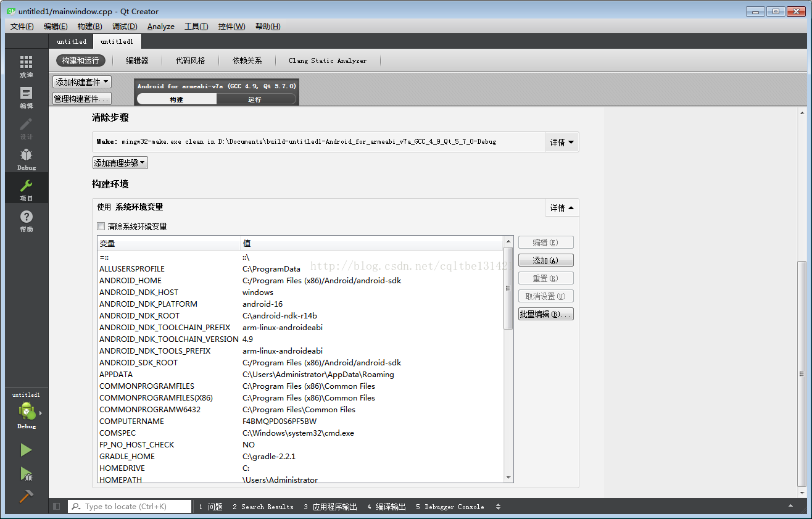Click 取消设置(U) button
This screenshot has height=519, width=812.
546,296
